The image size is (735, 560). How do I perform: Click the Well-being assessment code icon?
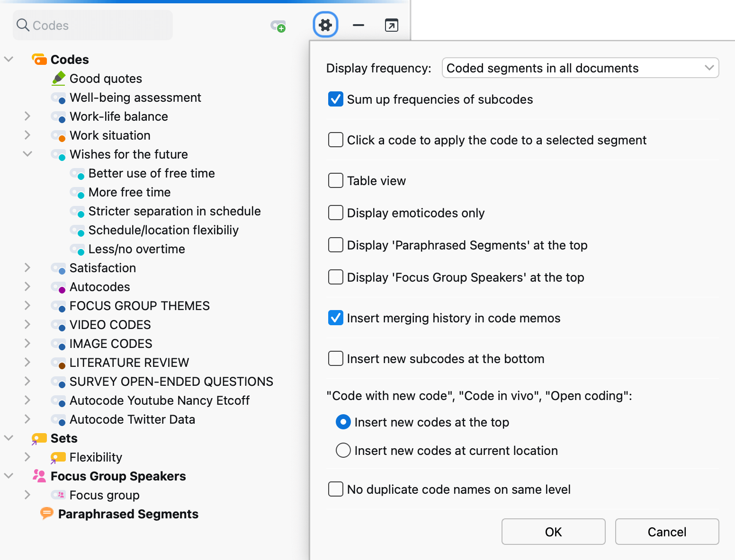59,98
